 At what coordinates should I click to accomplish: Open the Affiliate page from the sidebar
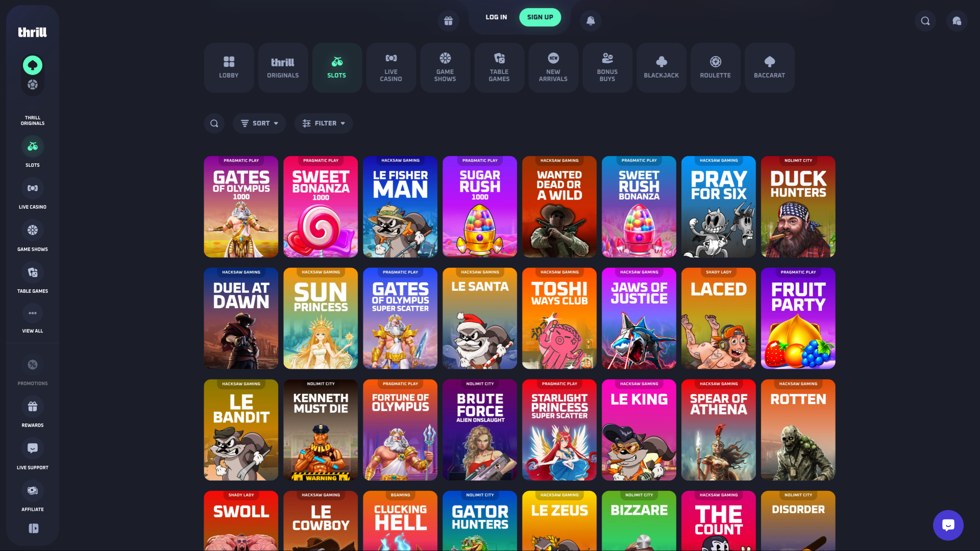point(32,490)
